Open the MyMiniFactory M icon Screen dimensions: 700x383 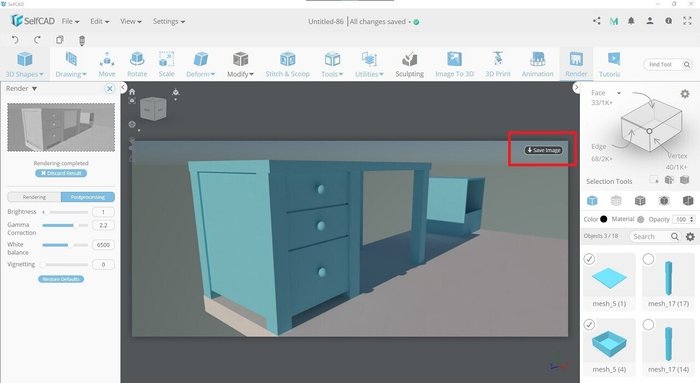coord(614,21)
